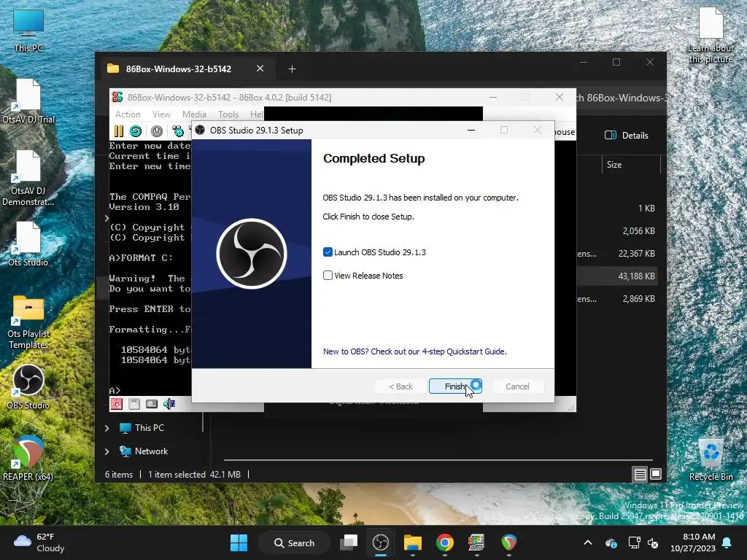Close the 86Box-Windows-32-b5142 Explorer tab

[x=260, y=69]
